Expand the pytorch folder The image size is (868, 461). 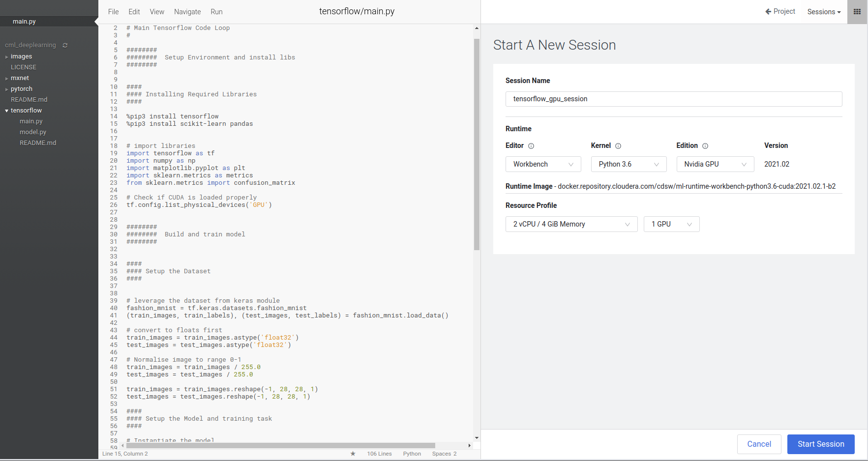[7, 89]
